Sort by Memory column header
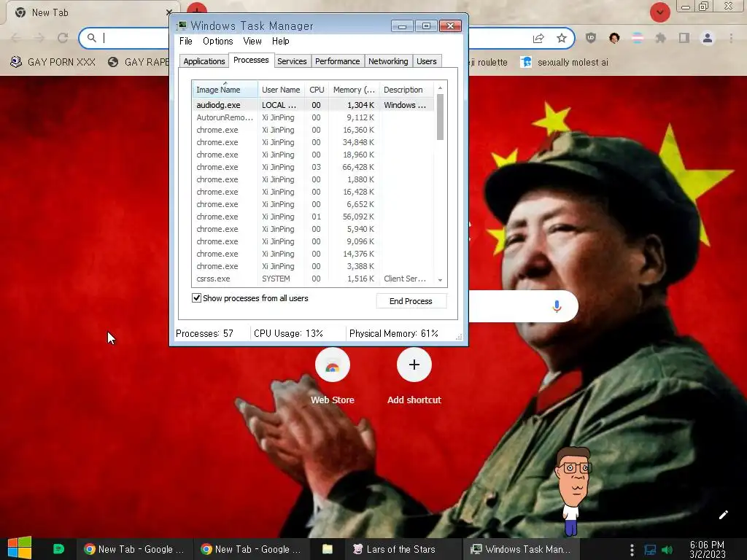Screen dimensions: 747x560 (354, 90)
